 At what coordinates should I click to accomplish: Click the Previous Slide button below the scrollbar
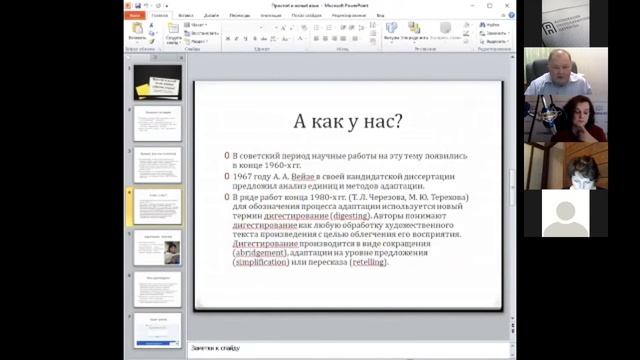[x=513, y=325]
